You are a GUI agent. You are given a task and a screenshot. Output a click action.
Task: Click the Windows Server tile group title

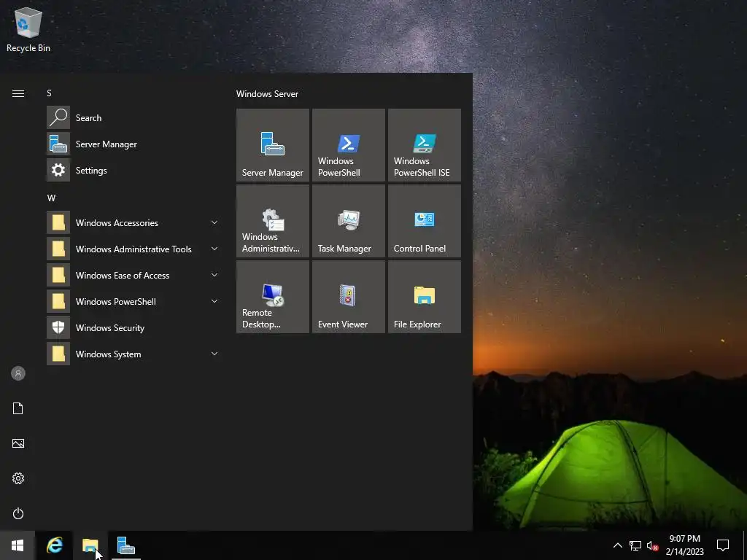267,94
